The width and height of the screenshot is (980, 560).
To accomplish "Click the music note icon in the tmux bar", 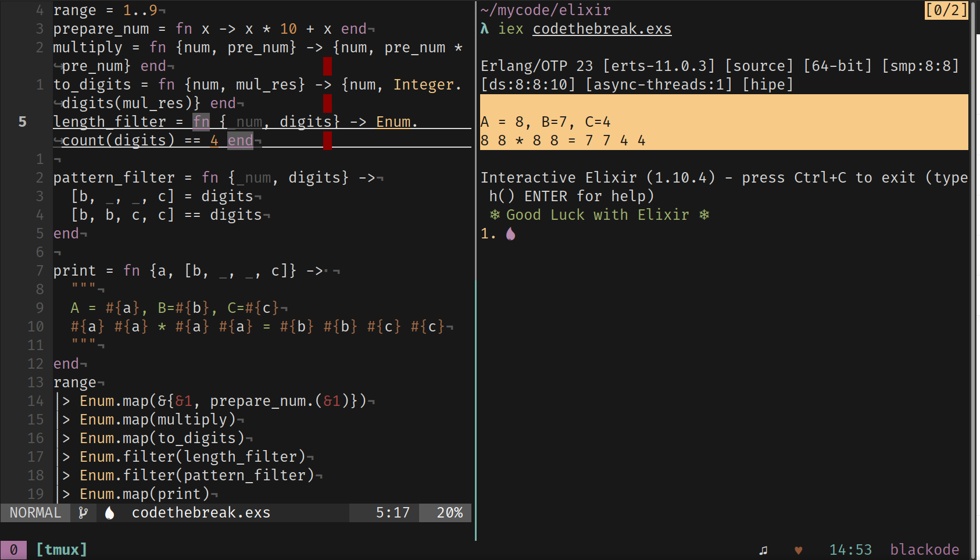I will [x=763, y=549].
